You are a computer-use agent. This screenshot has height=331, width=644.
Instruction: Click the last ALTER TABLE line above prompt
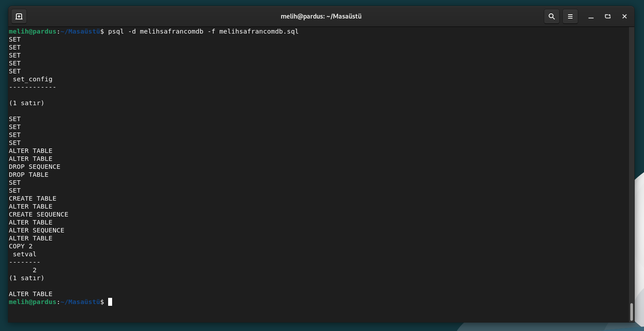click(30, 294)
